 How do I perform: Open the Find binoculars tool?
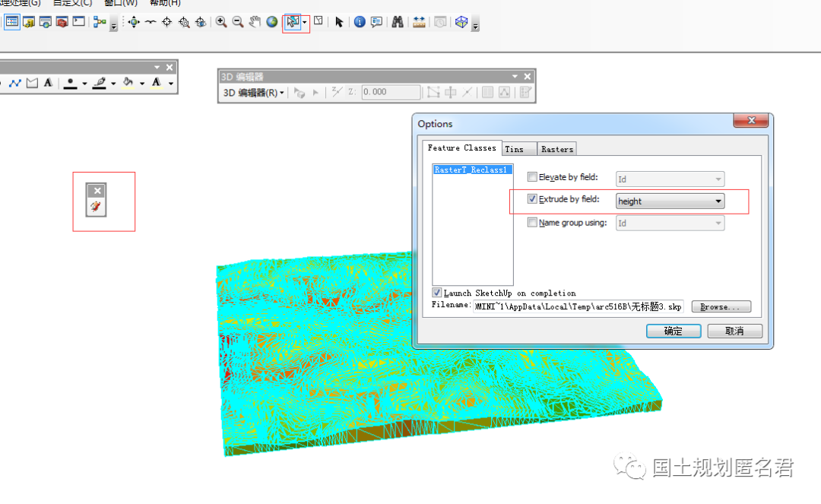[x=398, y=22]
